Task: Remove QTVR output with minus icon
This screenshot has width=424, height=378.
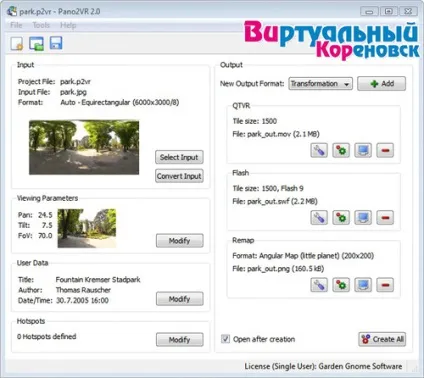Action: 385,150
